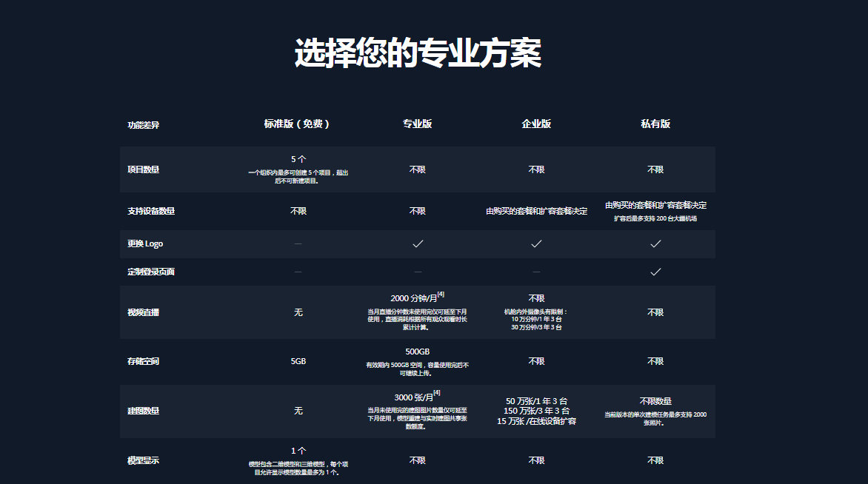Click the 更换 Logo checkmark under 企业版
The height and width of the screenshot is (484, 868).
(536, 243)
